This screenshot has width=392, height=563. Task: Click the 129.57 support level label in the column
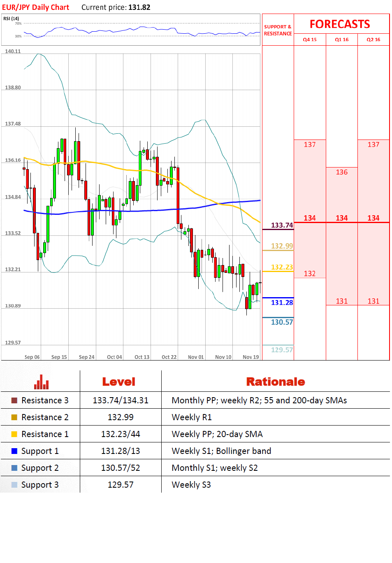[x=282, y=350]
